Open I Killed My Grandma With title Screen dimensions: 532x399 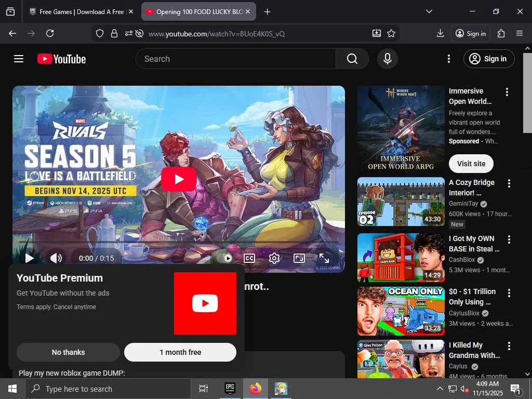(x=474, y=350)
